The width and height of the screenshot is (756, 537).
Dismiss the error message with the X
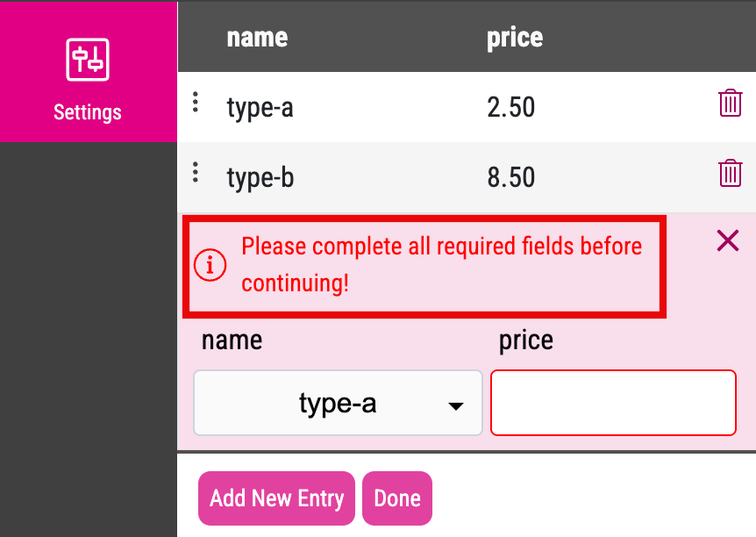click(727, 240)
